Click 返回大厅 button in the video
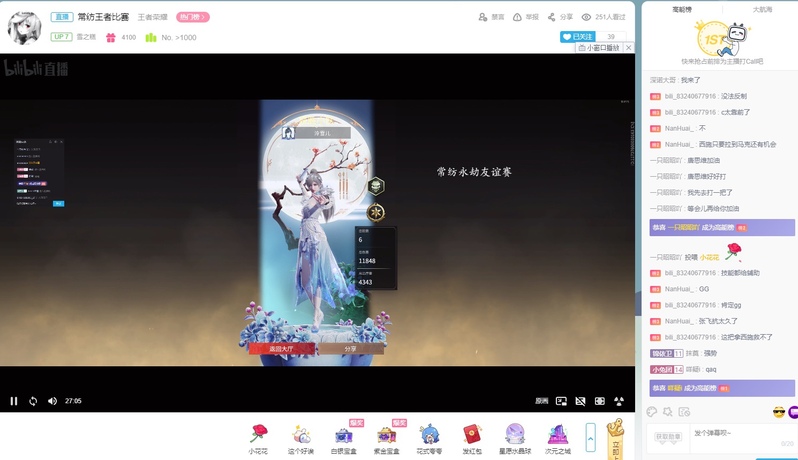 tap(281, 349)
